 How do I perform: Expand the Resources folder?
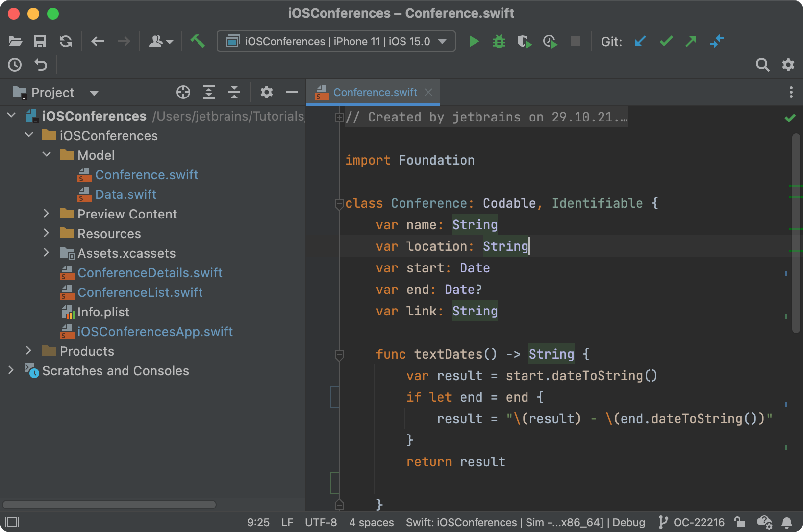pos(47,233)
